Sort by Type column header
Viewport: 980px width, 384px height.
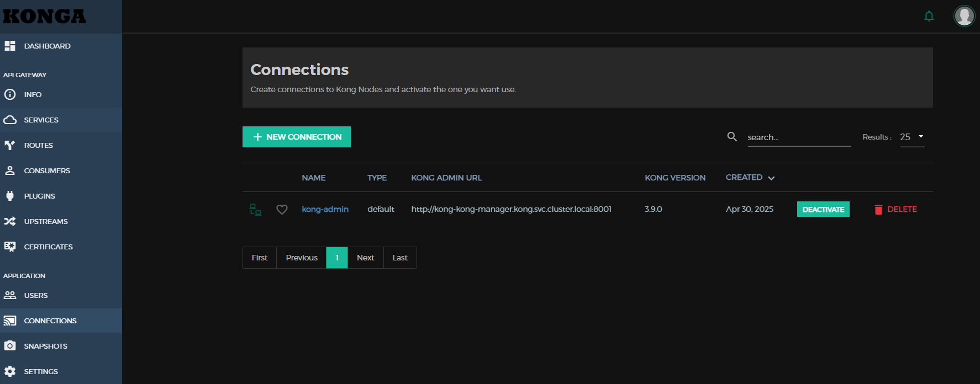point(377,178)
